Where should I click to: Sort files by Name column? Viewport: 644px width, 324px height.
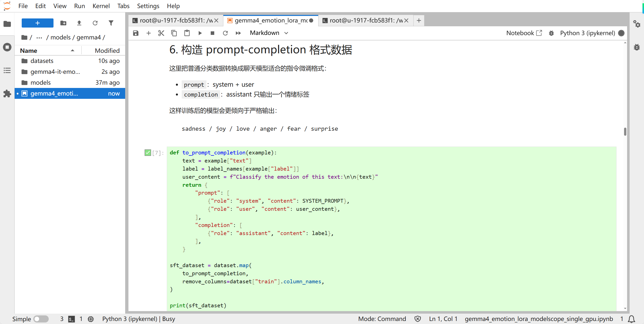pyautogui.click(x=48, y=51)
